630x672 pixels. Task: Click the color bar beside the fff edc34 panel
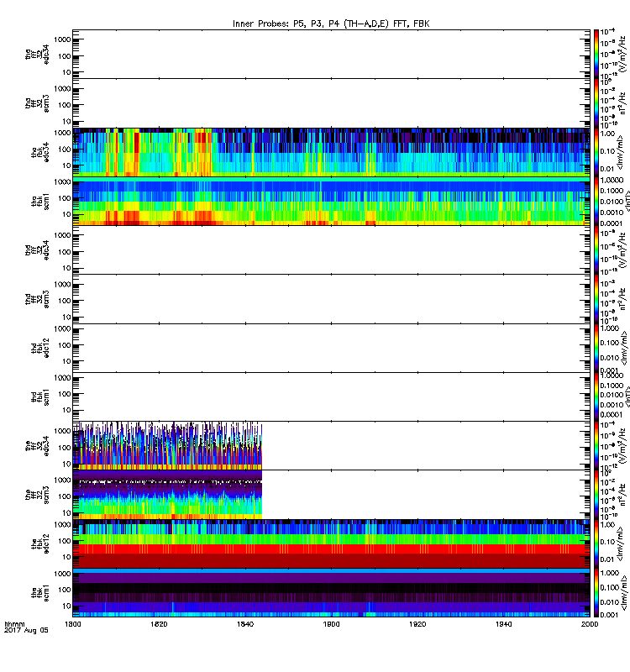point(596,446)
